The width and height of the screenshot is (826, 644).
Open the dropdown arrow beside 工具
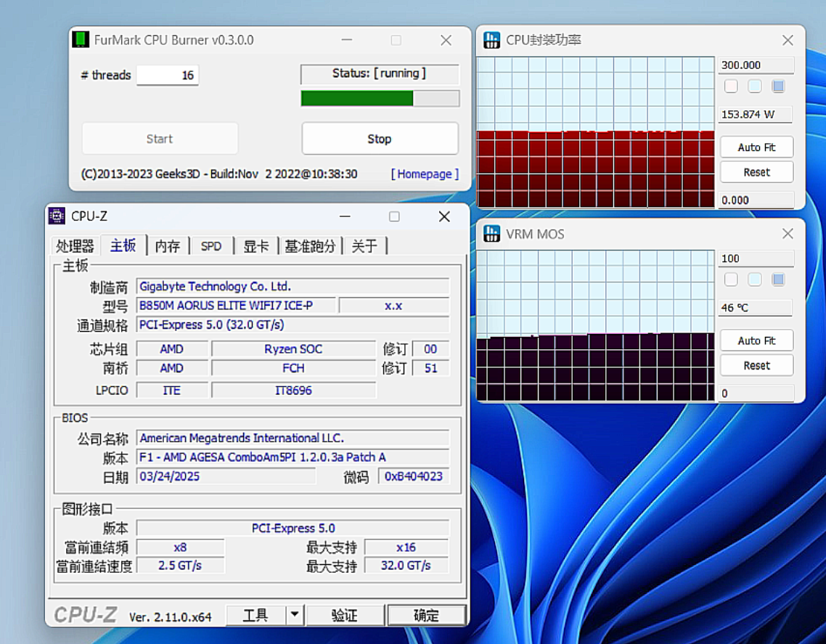pos(294,615)
